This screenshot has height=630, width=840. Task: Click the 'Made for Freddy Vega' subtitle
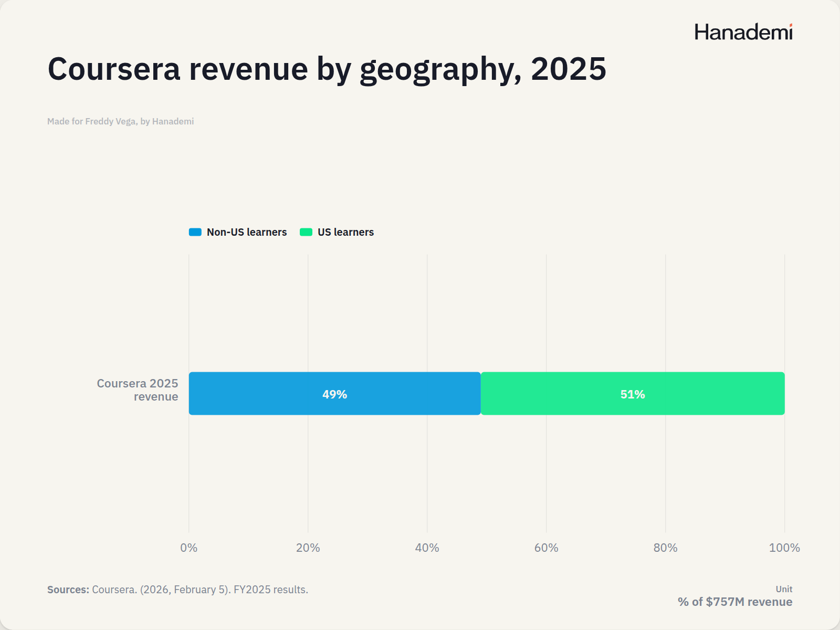click(121, 121)
